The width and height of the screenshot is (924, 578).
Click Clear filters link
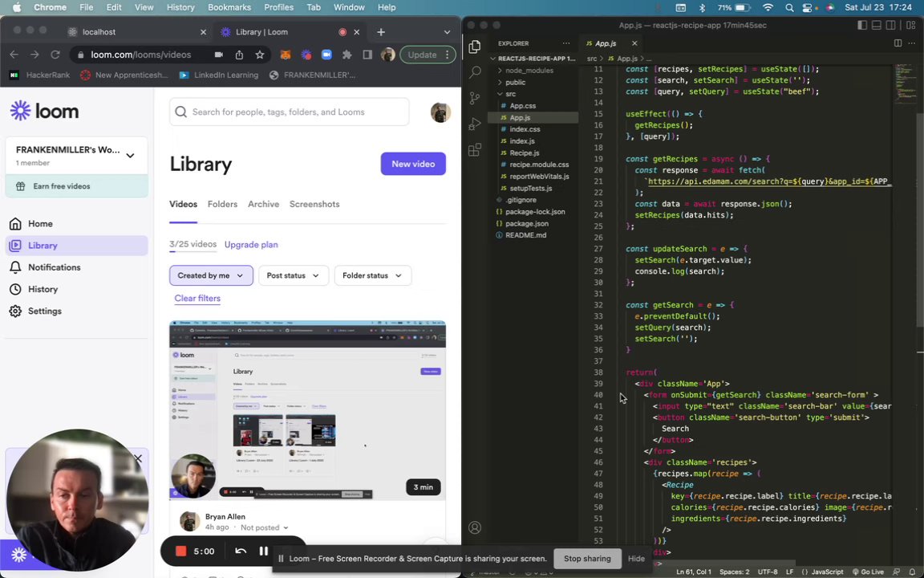197,298
